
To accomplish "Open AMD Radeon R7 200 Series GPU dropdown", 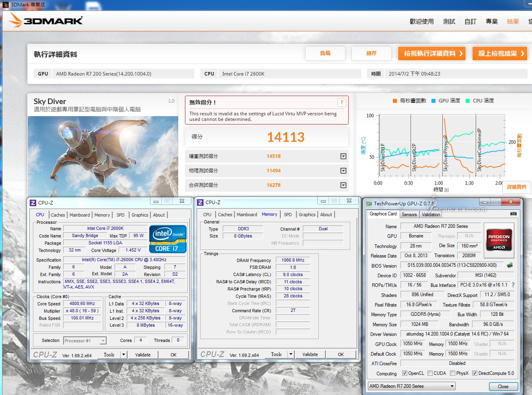I will click(412, 386).
